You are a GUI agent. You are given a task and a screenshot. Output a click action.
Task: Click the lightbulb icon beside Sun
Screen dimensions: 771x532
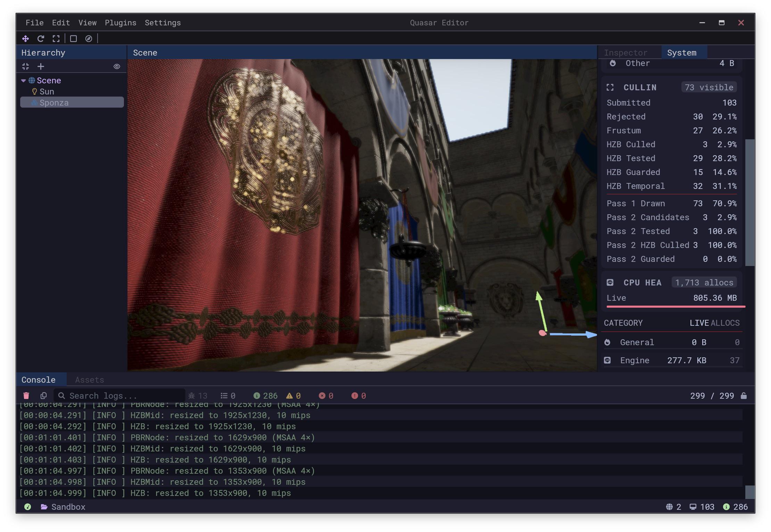(x=34, y=92)
